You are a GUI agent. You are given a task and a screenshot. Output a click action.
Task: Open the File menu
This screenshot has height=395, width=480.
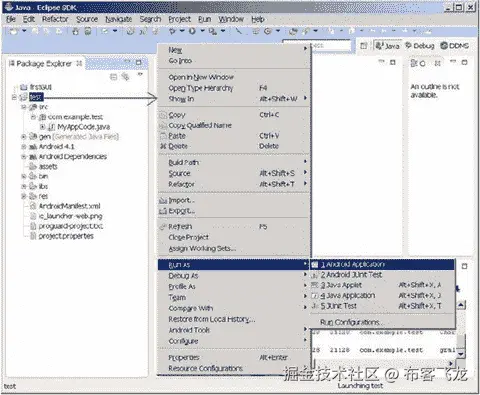(11, 19)
